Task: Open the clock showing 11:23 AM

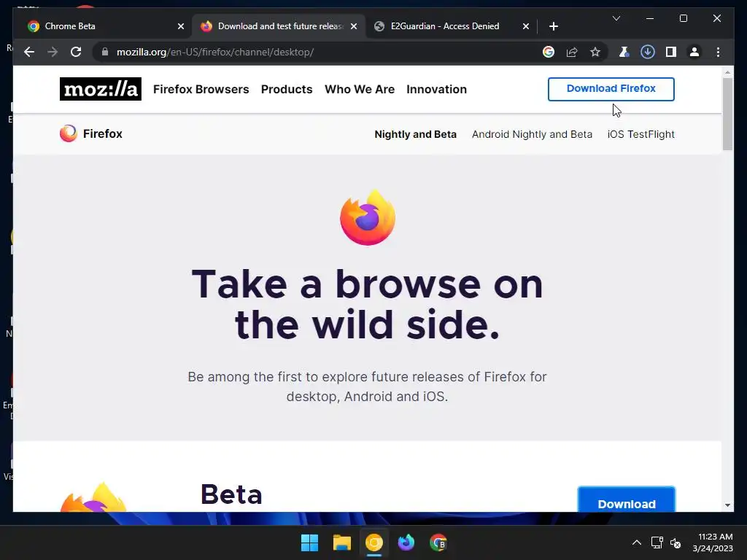Action: pyautogui.click(x=713, y=542)
